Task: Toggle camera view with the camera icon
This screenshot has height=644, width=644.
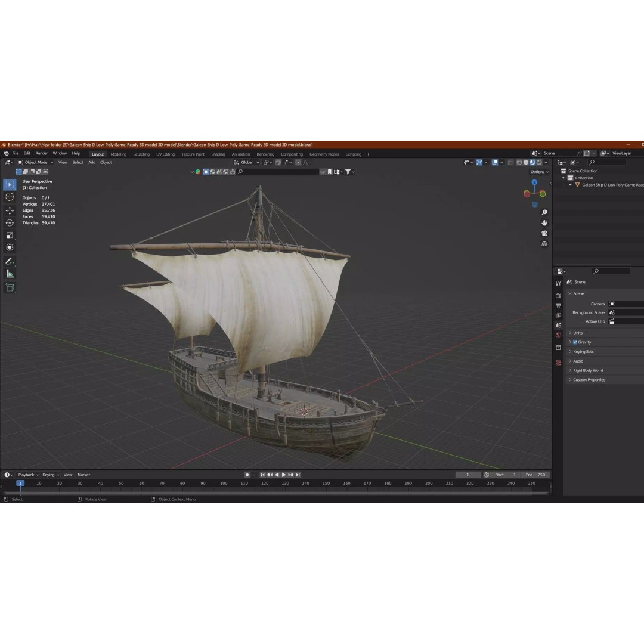Action: [x=544, y=233]
